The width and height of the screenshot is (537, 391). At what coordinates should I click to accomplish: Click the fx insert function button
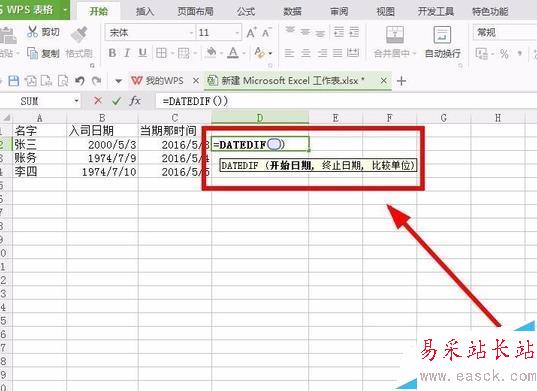click(135, 101)
